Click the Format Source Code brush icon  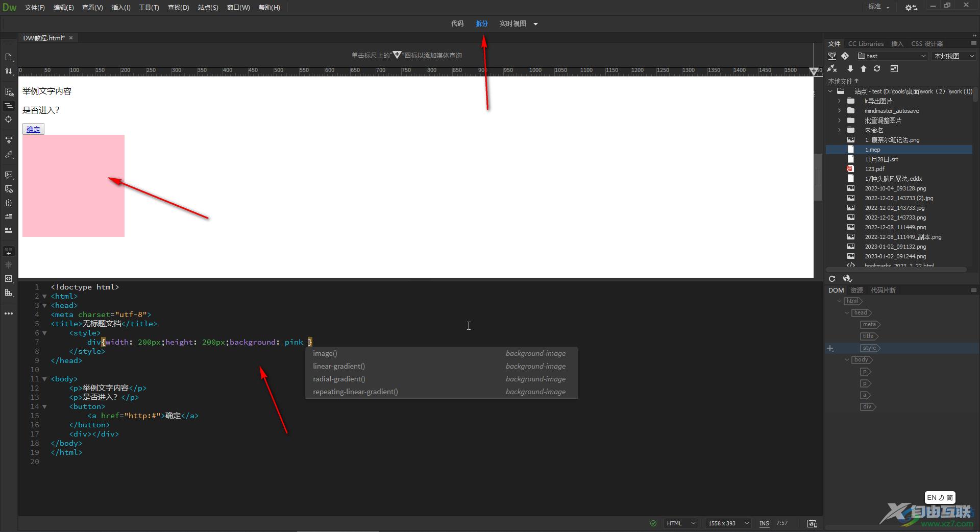tap(9, 154)
